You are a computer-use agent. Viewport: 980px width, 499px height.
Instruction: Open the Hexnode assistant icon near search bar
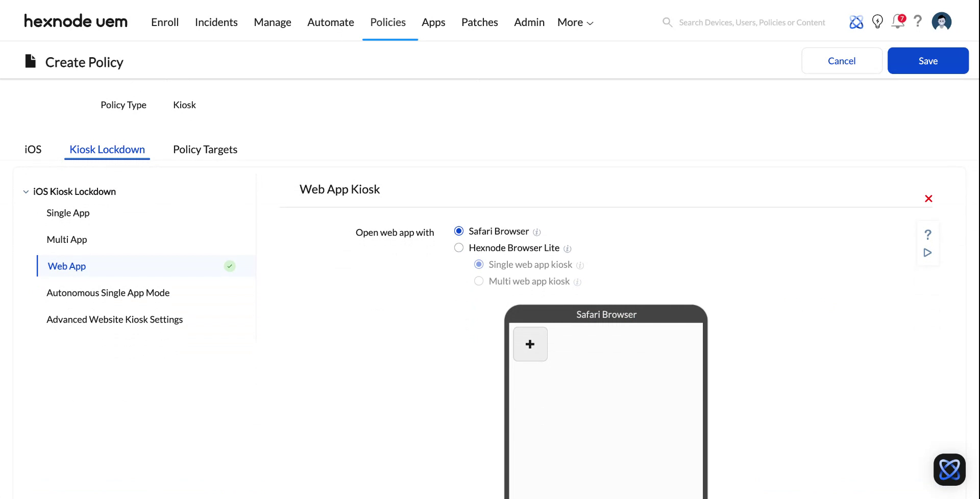[856, 21]
